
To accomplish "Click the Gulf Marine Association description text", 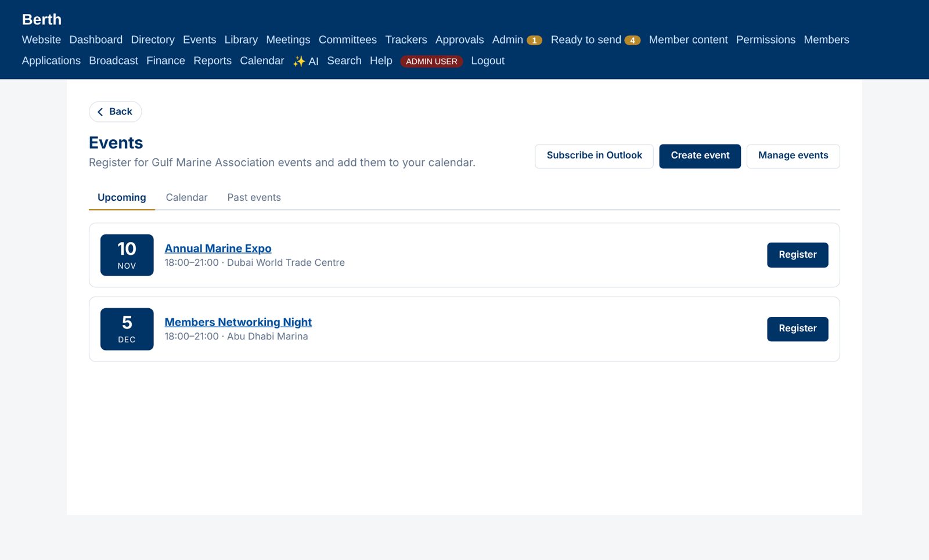I will tap(282, 162).
